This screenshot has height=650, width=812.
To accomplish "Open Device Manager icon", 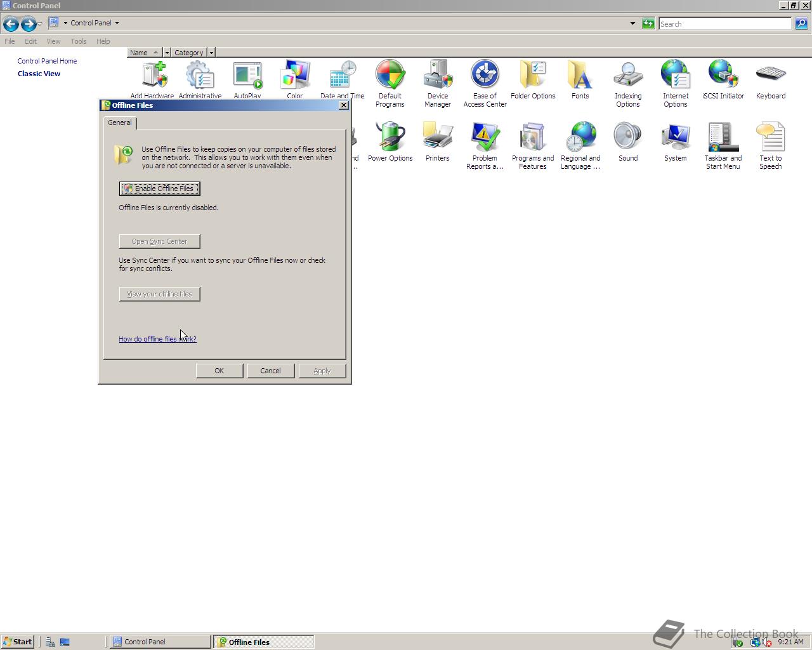I will pyautogui.click(x=438, y=83).
